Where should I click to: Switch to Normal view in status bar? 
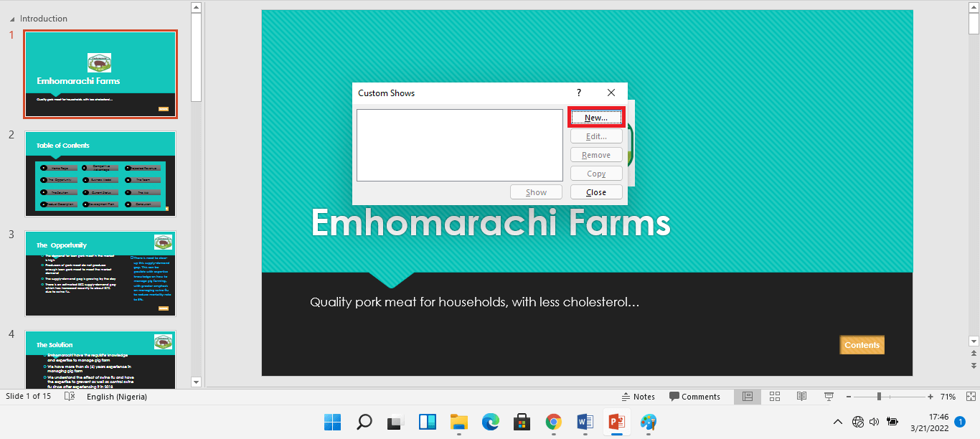(x=747, y=397)
